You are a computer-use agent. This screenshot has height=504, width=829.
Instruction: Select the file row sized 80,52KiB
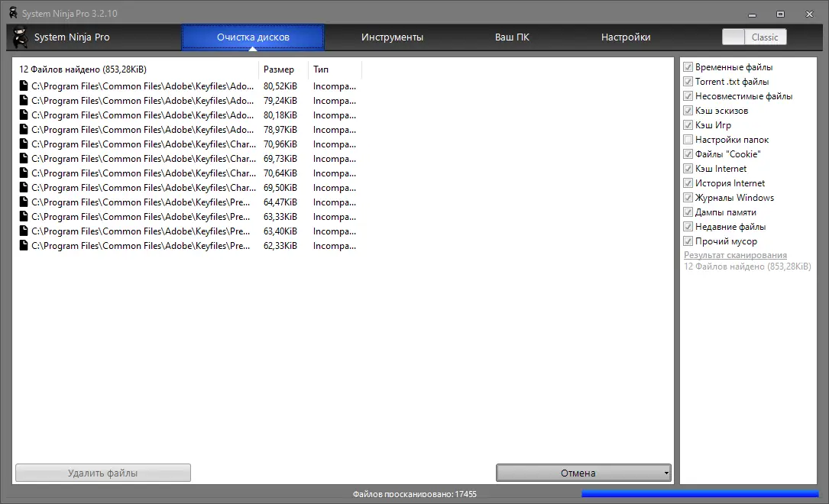[x=188, y=86]
